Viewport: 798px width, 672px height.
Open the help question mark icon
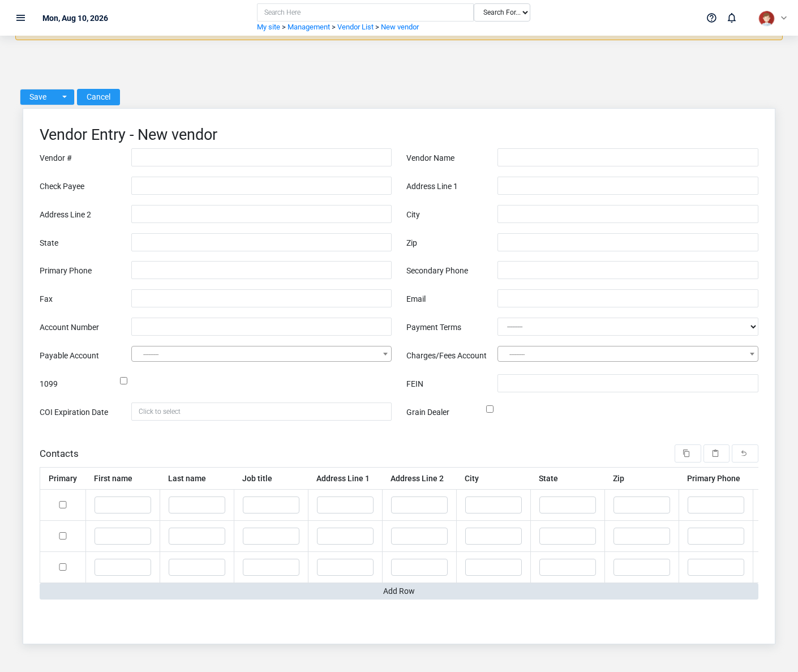click(711, 18)
